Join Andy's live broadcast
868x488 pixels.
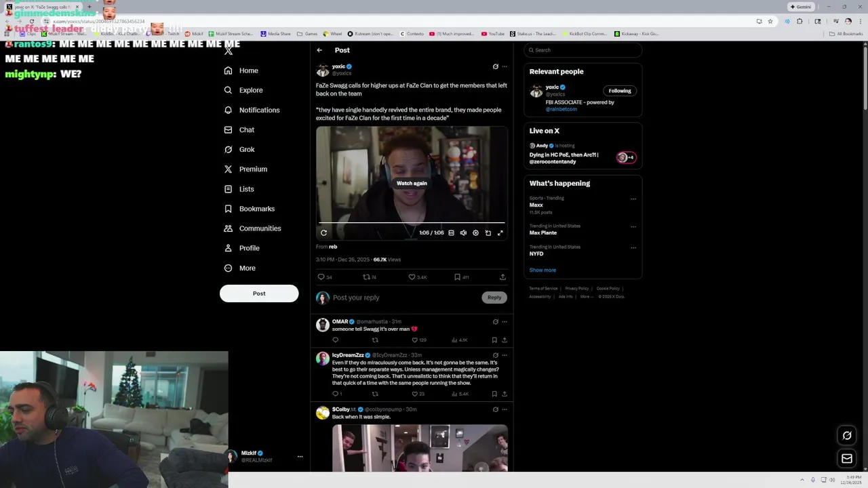pos(583,154)
